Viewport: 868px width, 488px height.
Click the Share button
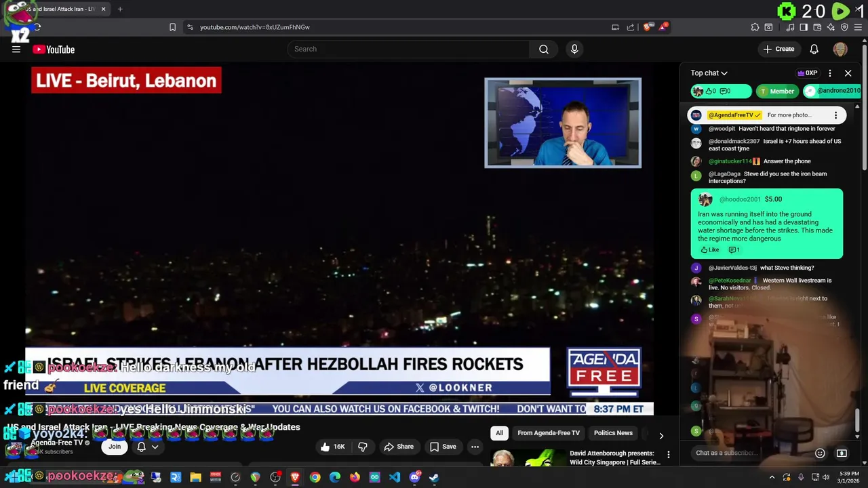(x=399, y=447)
